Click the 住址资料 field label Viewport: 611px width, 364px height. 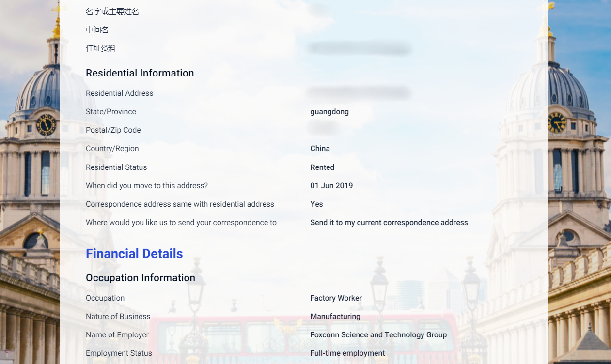point(101,48)
